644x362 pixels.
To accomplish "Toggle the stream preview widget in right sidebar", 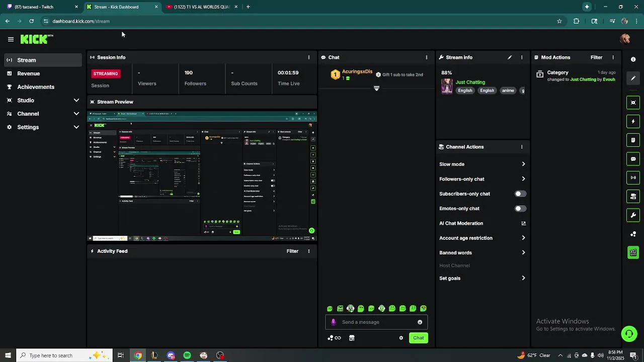I will coord(633,103).
